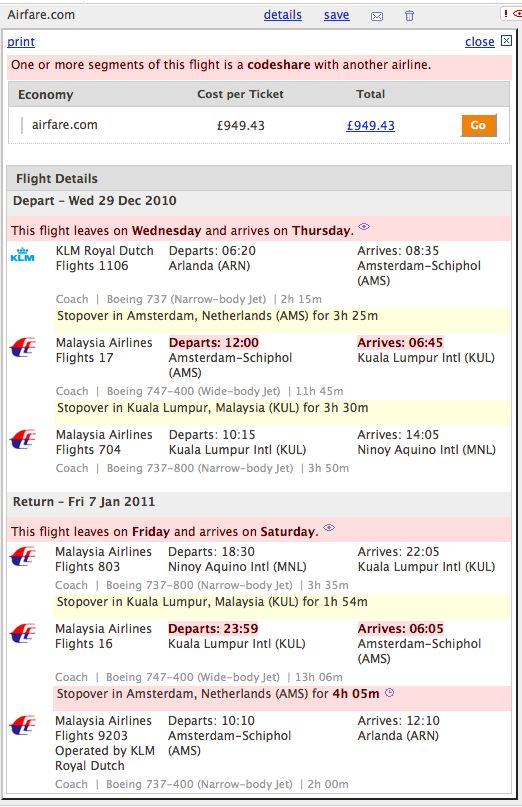Click Malaysia Airlines logo for Flight 704
Viewport: 522px width, 807px height.
(x=23, y=440)
